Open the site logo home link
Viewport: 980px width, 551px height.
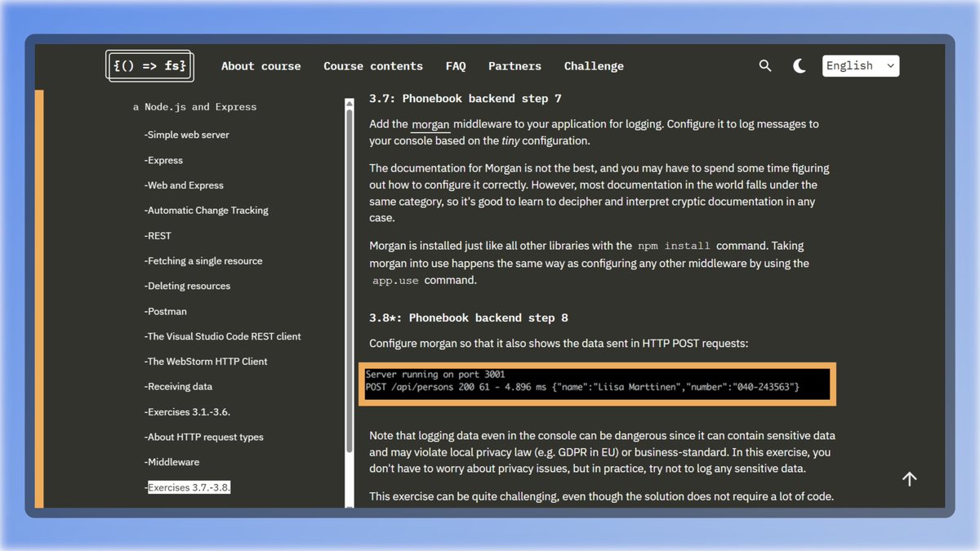(150, 66)
